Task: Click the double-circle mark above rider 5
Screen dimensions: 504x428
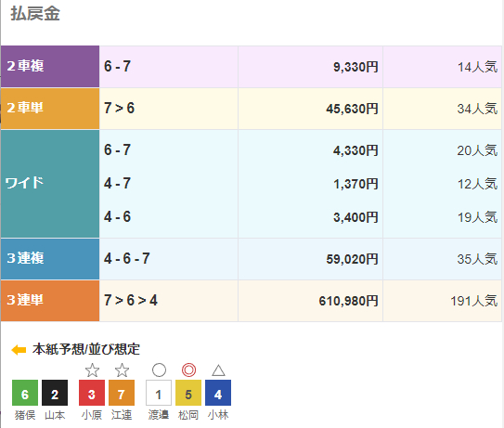Action: (x=188, y=370)
